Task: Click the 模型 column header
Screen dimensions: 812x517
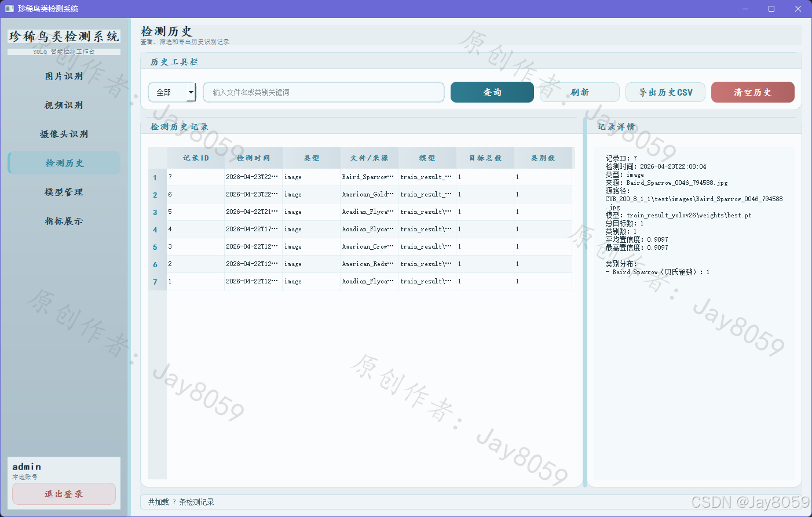Action: [x=427, y=158]
